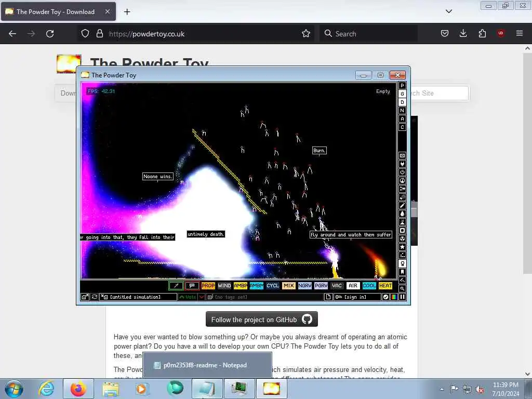
Task: Toggle the D decorations quick option
Action: point(402,102)
